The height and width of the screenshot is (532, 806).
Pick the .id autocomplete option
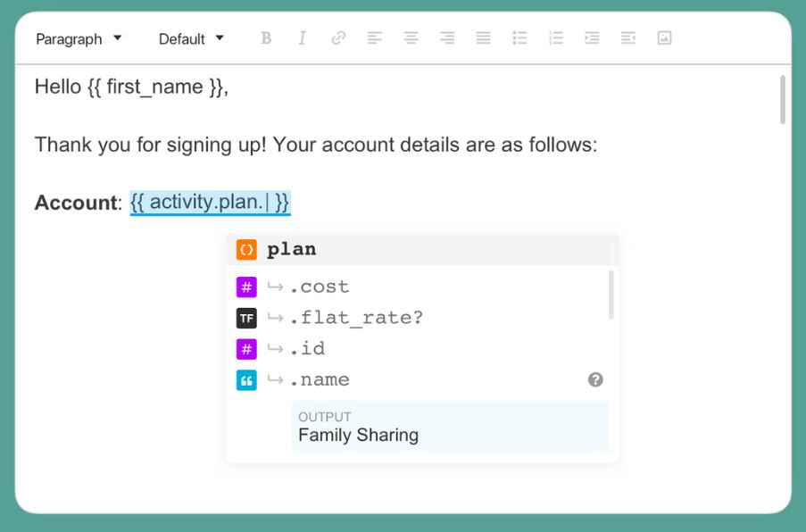(307, 349)
